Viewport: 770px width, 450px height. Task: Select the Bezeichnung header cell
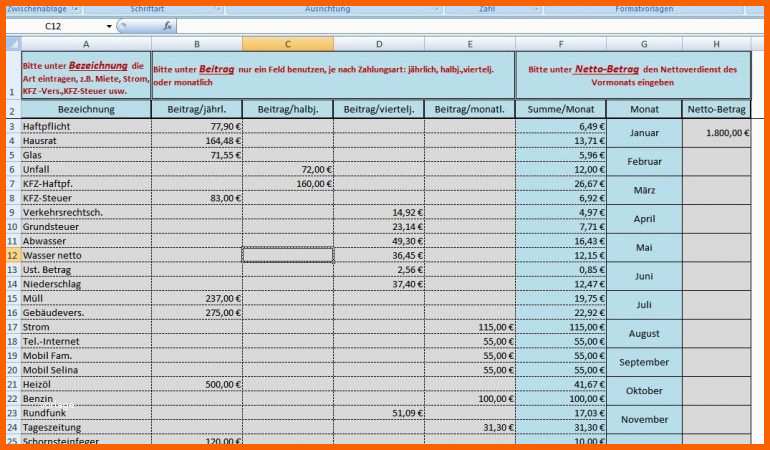pyautogui.click(x=86, y=109)
